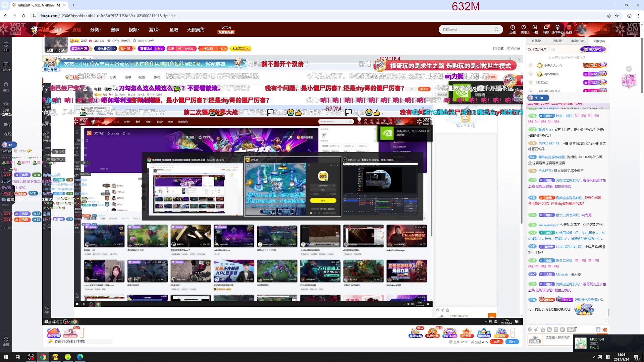Open the 超级粉丝团 chevron pill
This screenshot has height=362, width=644.
click(81, 49)
